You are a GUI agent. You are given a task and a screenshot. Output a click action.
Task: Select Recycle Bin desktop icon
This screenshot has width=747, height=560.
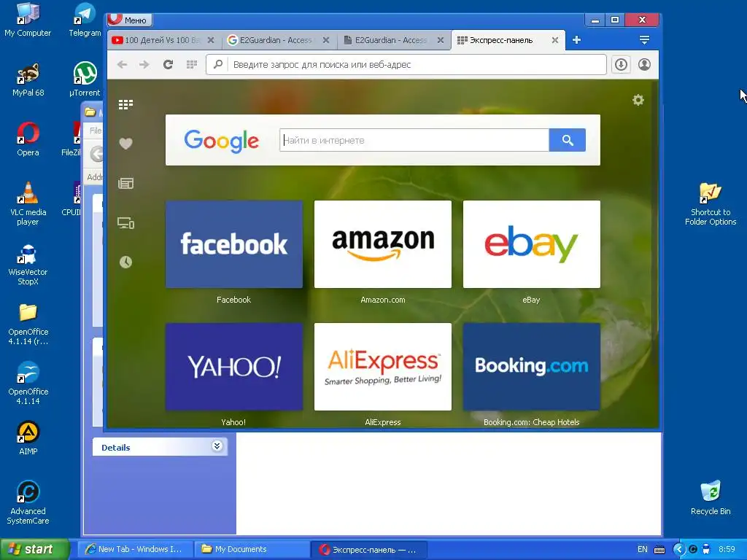(x=711, y=497)
